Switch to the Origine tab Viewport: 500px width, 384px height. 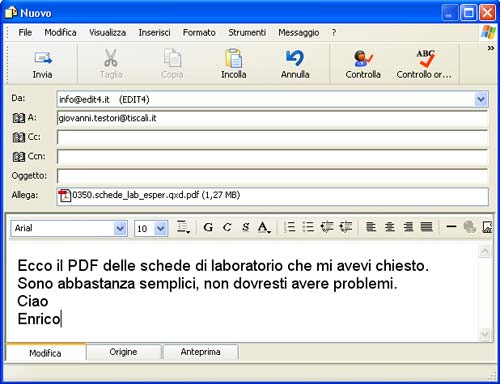point(123,352)
